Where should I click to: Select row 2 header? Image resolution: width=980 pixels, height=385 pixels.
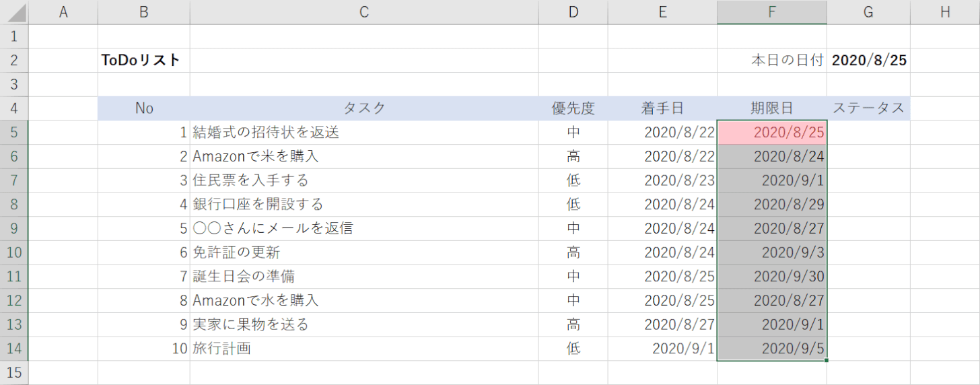click(x=14, y=61)
